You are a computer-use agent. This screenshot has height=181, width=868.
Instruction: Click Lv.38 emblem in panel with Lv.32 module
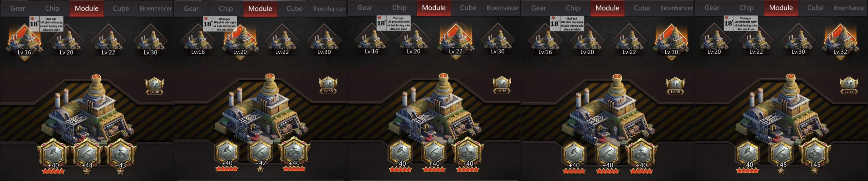pos(849,86)
